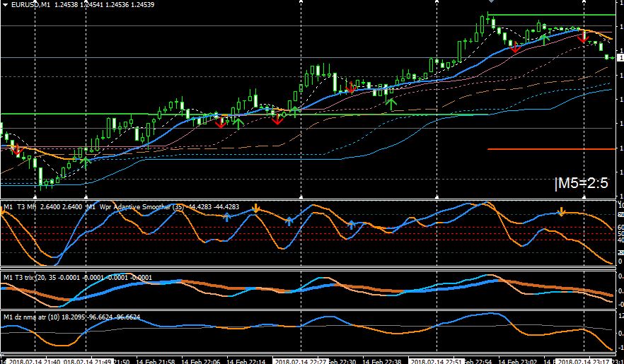
Task: Click the orange down arrow near 23:17 in the T3 Mfi panel
Action: coord(562,212)
